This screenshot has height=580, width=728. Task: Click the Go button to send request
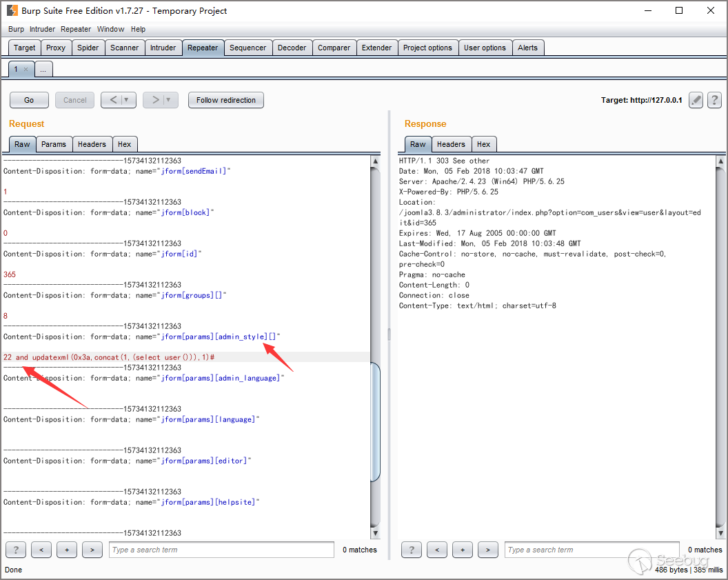click(x=29, y=100)
